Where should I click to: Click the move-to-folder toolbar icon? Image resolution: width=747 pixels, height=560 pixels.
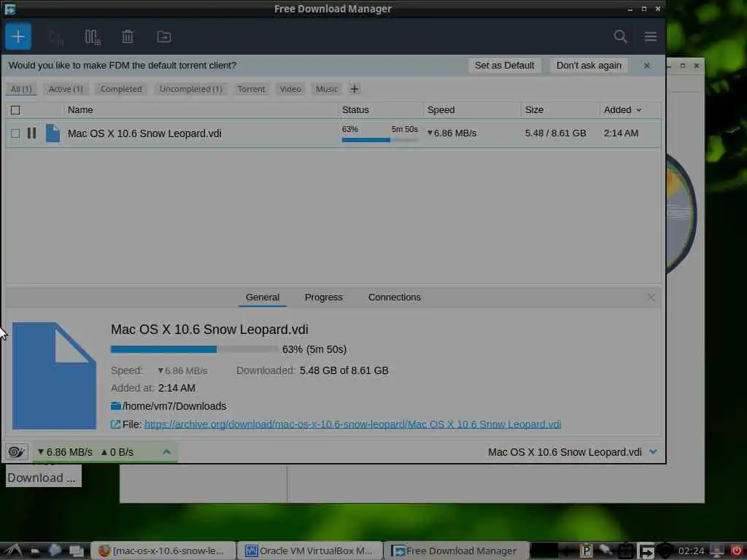point(164,36)
